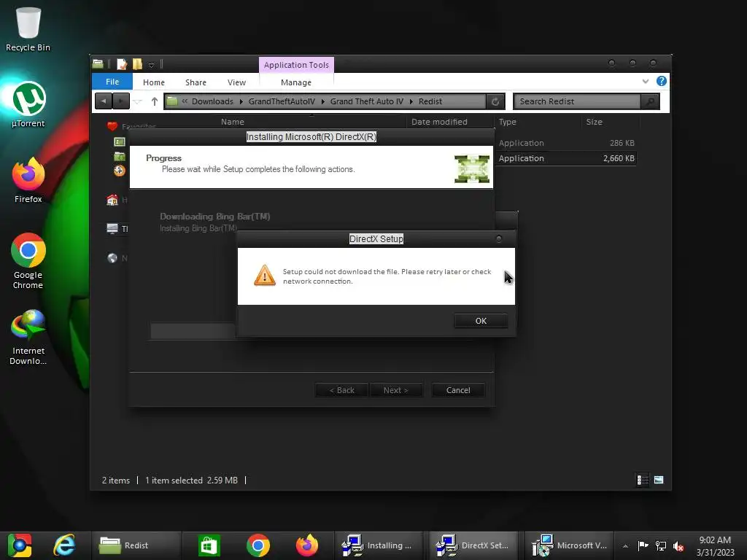Switch to DirectX Setup taskbar button
747x560 pixels.
click(473, 545)
